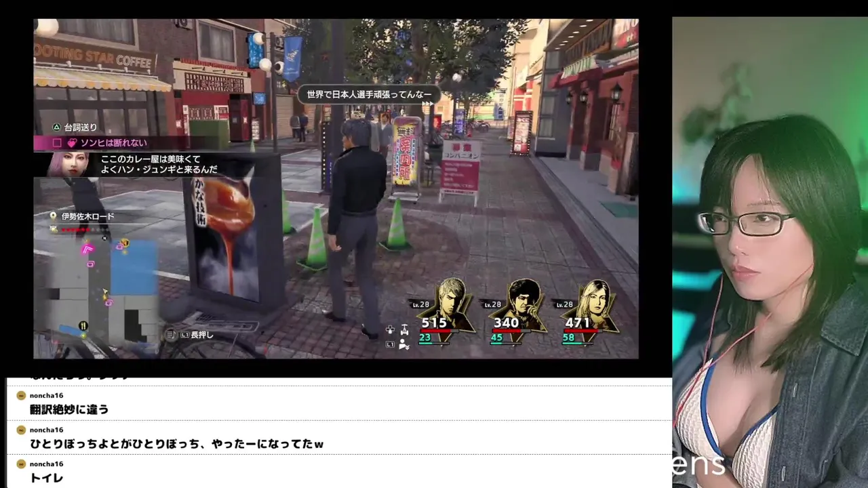Click the NPC speech bubble 世界で日本人選手頑張ってんなー
The width and height of the screenshot is (868, 488).
click(370, 94)
